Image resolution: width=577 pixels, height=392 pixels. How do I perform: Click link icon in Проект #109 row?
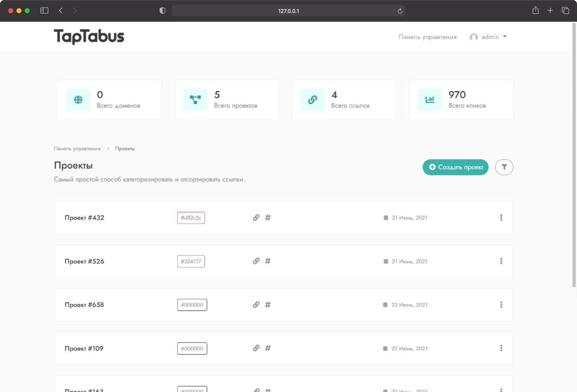pos(256,348)
